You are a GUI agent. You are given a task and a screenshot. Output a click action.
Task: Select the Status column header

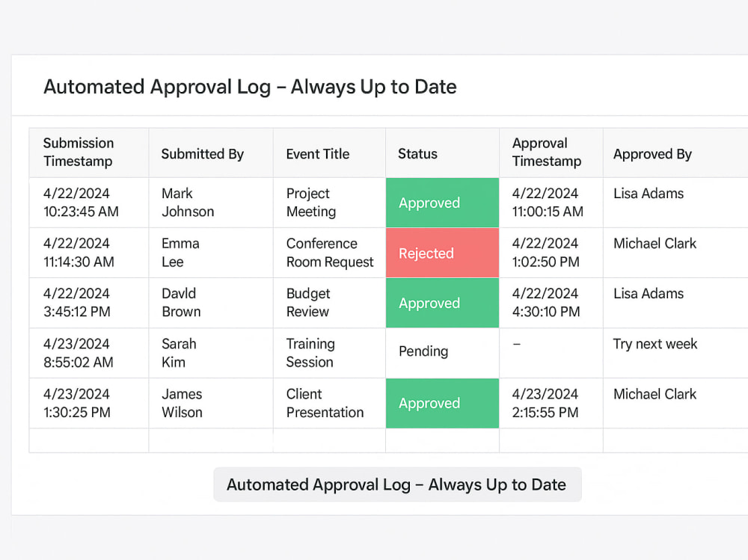coord(442,153)
